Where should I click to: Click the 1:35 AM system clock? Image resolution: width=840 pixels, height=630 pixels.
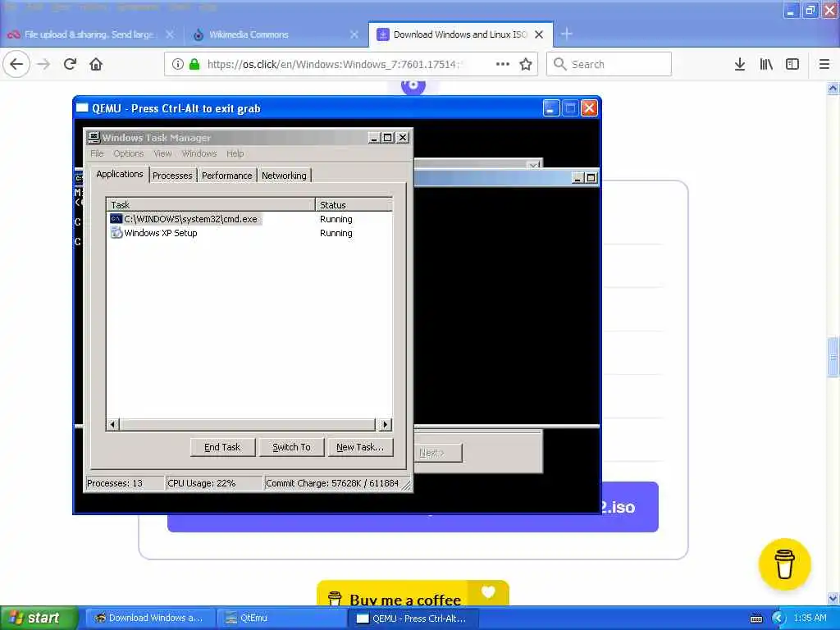click(810, 619)
